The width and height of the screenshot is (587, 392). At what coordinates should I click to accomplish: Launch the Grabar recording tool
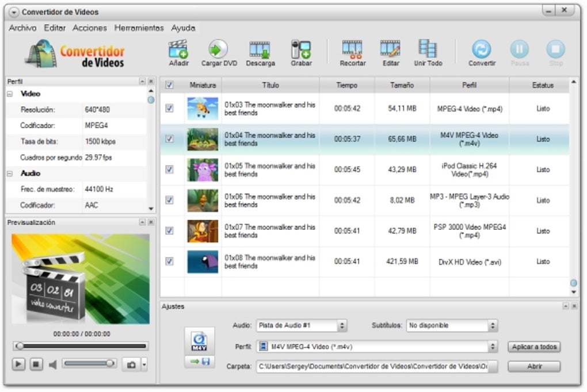coord(301,49)
